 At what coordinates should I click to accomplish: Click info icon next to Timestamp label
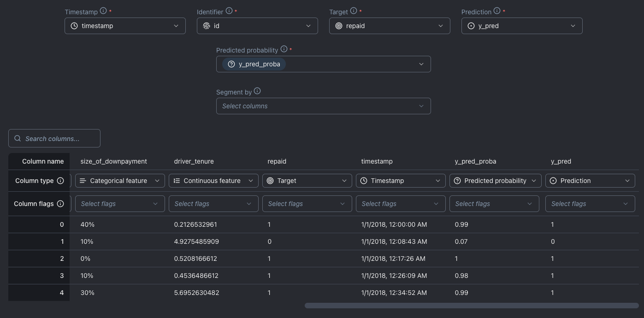103,11
